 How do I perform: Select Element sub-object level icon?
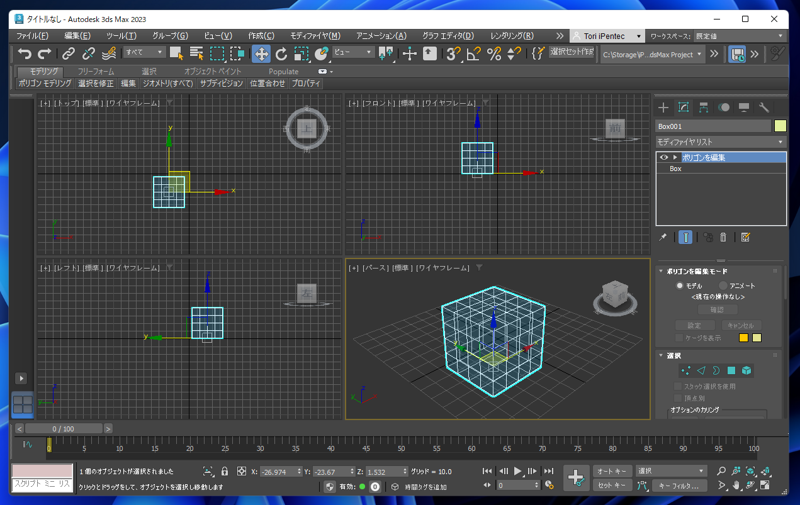pyautogui.click(x=746, y=370)
